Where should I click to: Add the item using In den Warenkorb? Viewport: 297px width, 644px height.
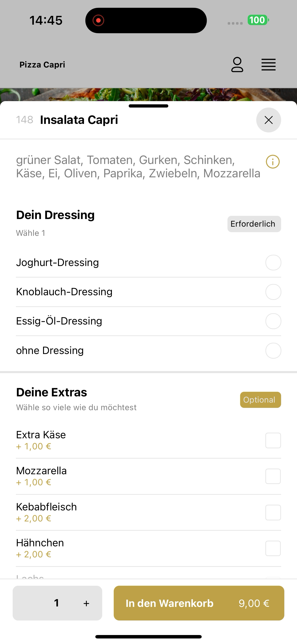(199, 603)
